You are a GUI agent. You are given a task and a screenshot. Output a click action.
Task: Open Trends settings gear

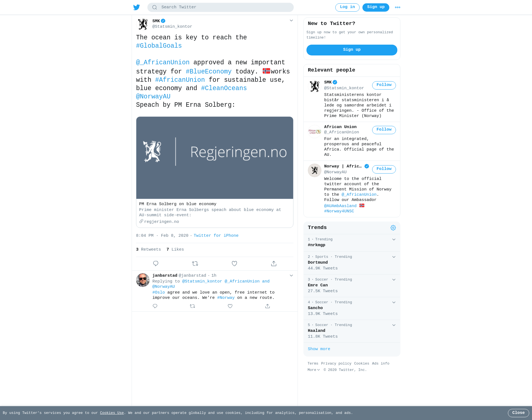(x=393, y=228)
